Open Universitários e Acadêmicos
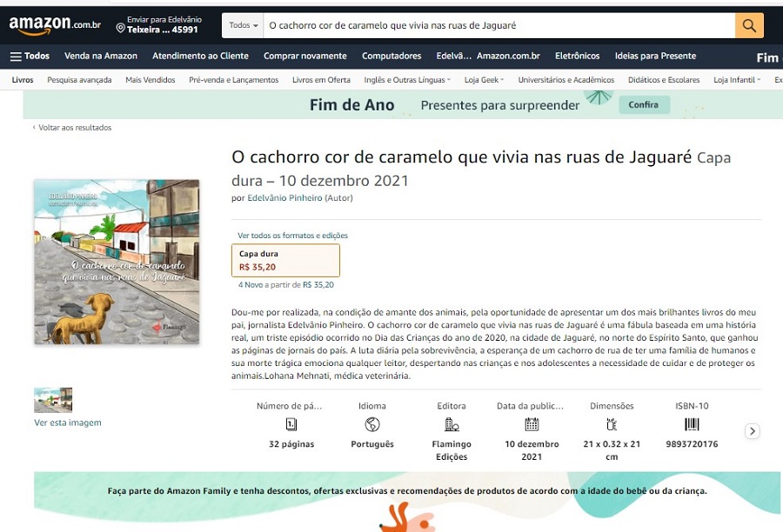Image resolution: width=783 pixels, height=532 pixels. (565, 80)
